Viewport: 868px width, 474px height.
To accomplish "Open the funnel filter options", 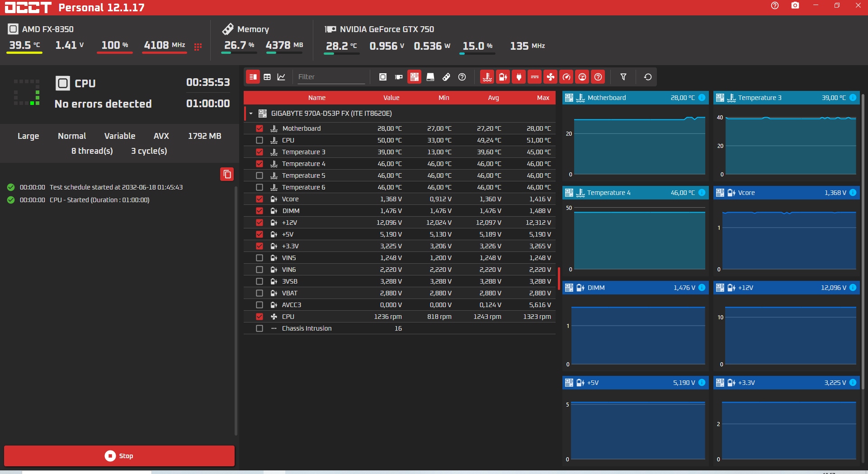I will click(x=623, y=77).
